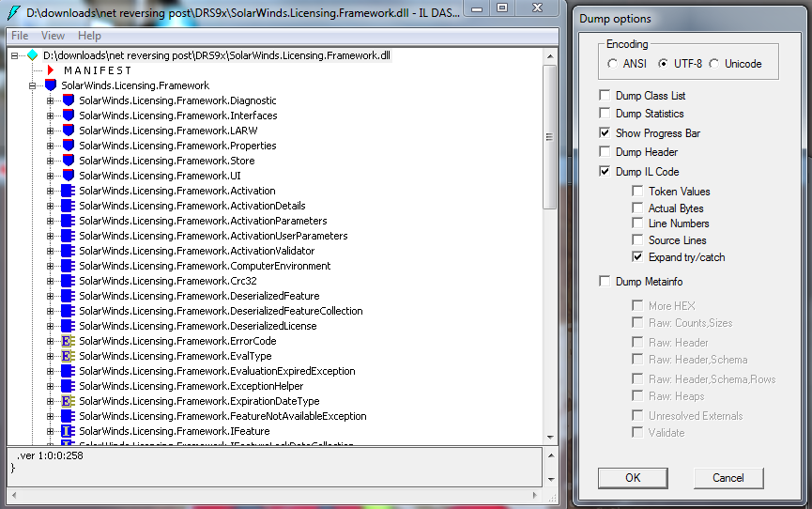Open the View menu

point(53,36)
